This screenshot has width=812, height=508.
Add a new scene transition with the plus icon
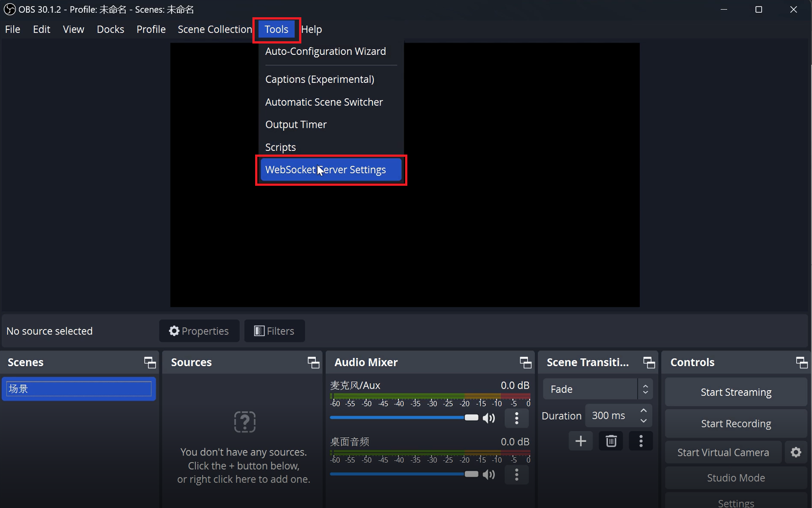pyautogui.click(x=580, y=441)
